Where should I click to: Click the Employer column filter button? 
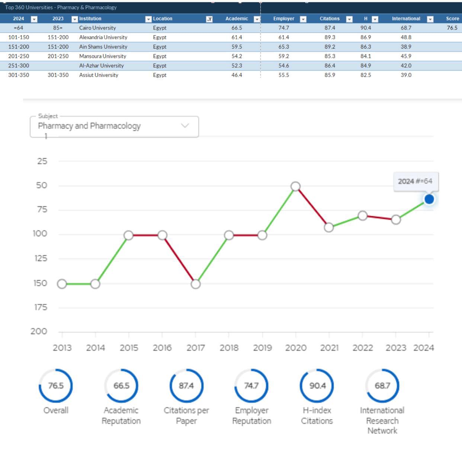(x=303, y=19)
